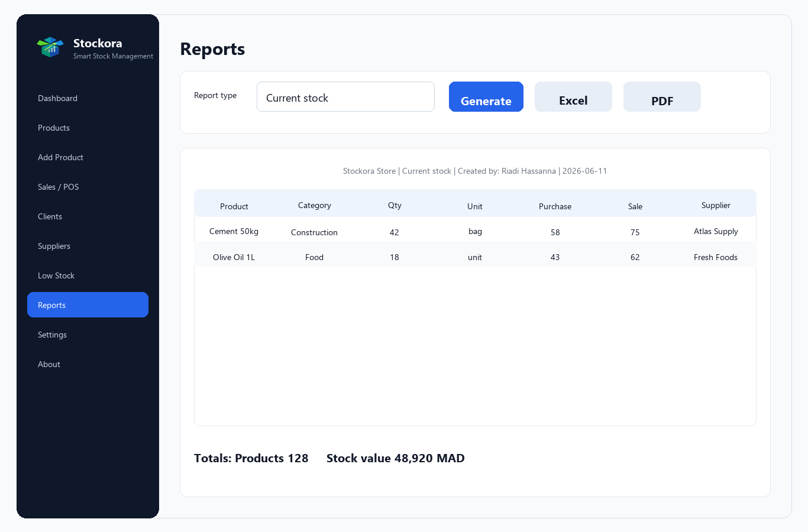
Task: Click the Food category cell
Action: [x=314, y=257]
